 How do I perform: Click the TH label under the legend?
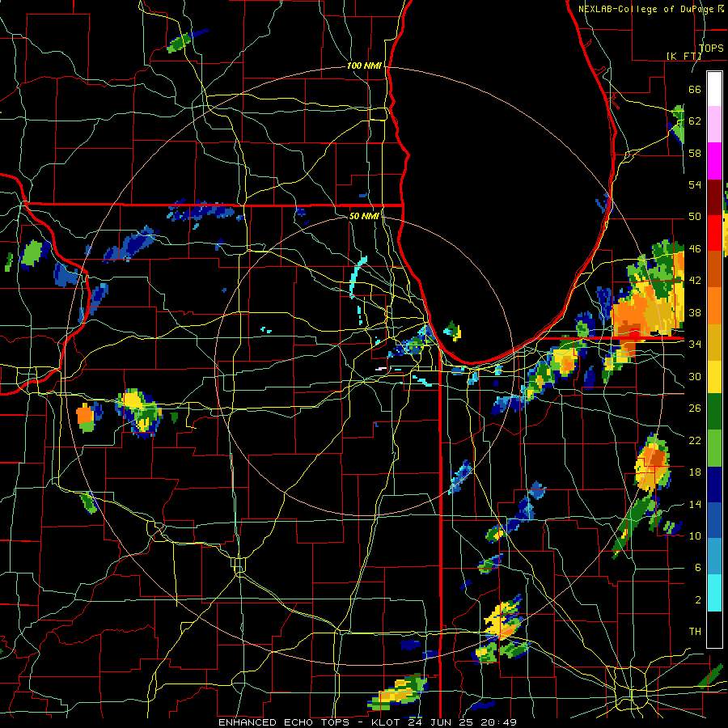click(695, 632)
